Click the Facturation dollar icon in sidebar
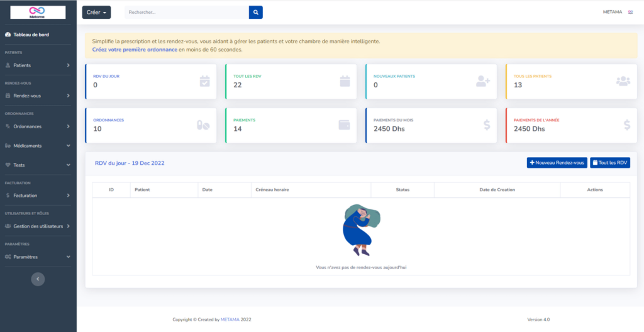Image resolution: width=644 pixels, height=332 pixels. (8, 196)
